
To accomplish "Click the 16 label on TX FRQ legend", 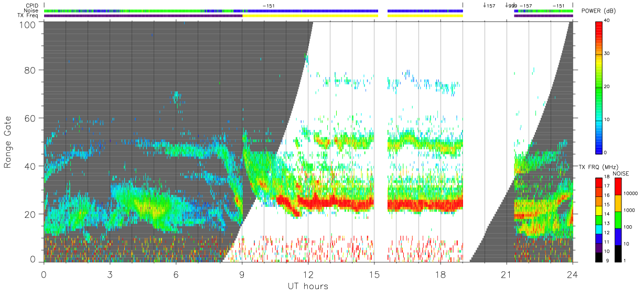I will pos(607,195).
